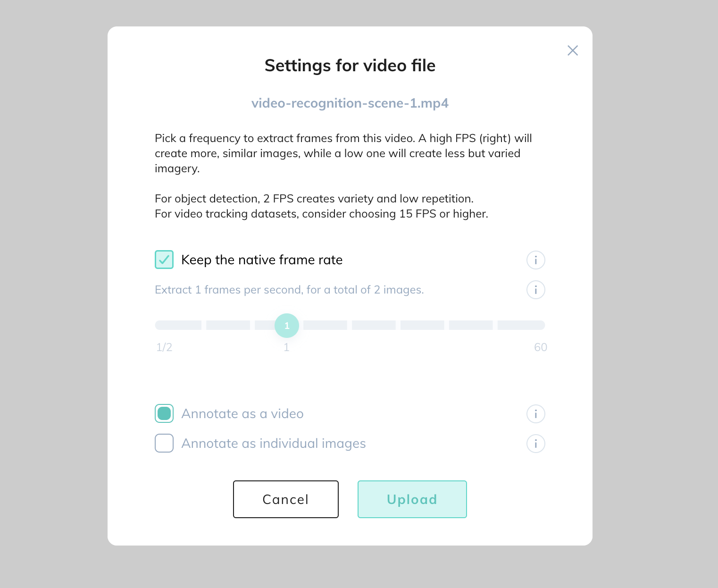Image resolution: width=718 pixels, height=588 pixels.
Task: Open info icon for Annotate as individual images
Action: click(x=535, y=444)
